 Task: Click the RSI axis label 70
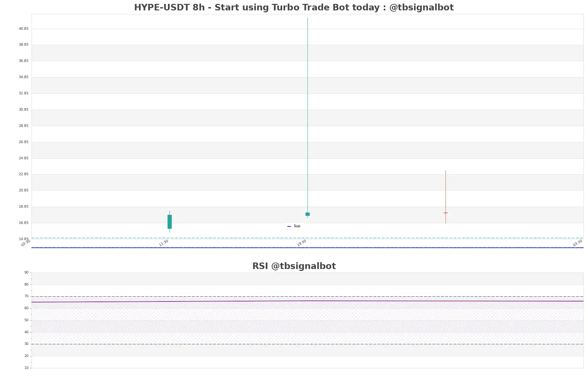pos(26,296)
